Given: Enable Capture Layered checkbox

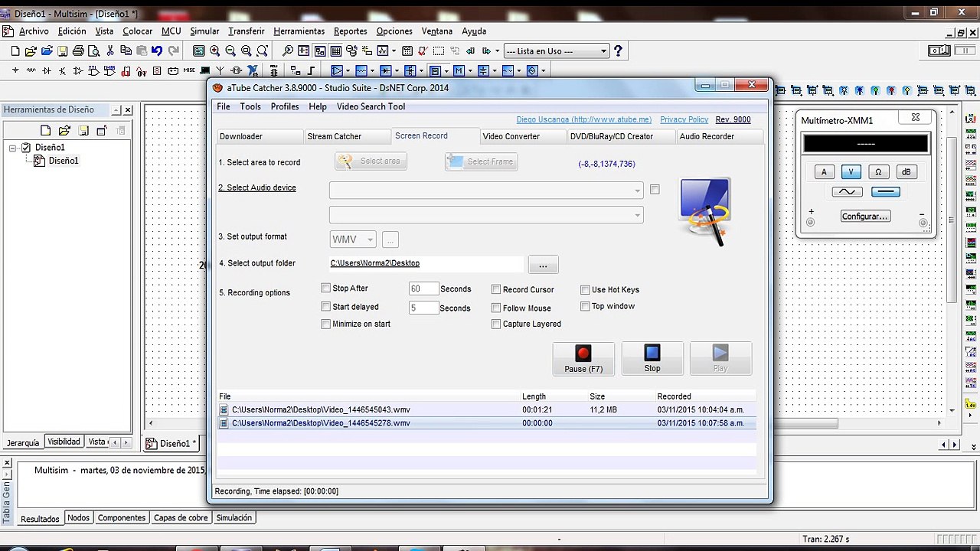Looking at the screenshot, I should coord(496,324).
